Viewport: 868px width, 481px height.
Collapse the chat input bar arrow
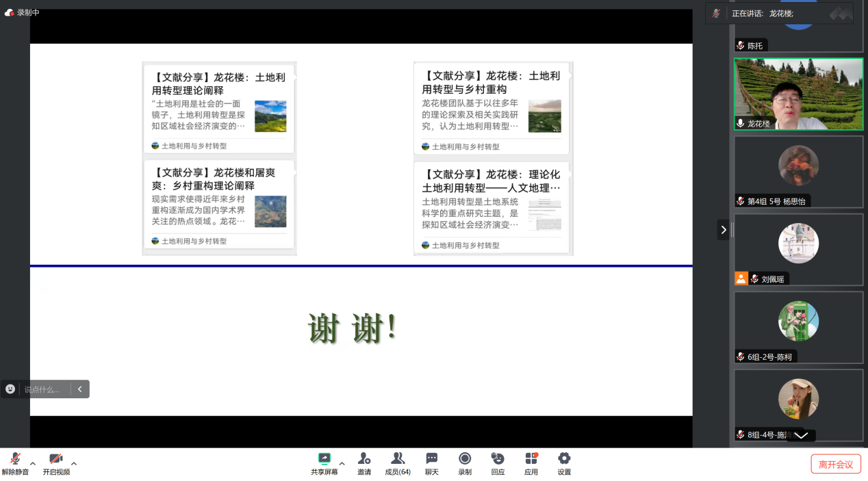80,389
